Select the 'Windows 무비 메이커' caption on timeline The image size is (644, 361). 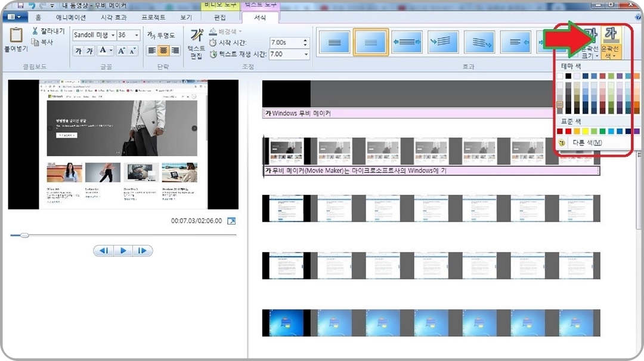click(407, 113)
